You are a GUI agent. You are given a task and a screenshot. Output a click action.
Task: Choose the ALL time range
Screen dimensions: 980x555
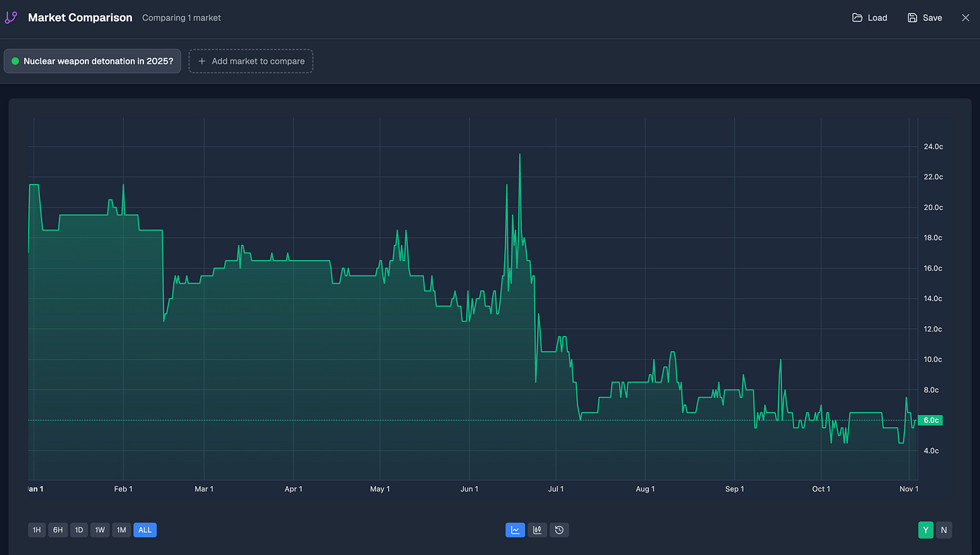pyautogui.click(x=145, y=530)
